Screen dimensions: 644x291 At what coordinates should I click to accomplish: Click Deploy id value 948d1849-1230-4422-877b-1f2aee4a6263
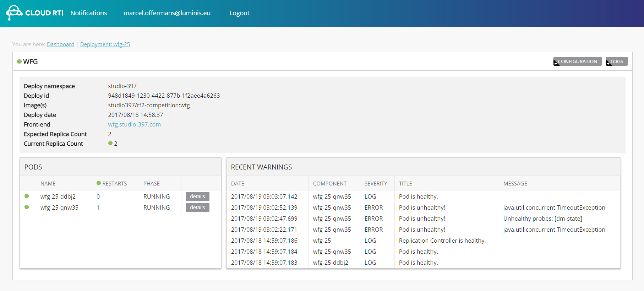tap(164, 96)
